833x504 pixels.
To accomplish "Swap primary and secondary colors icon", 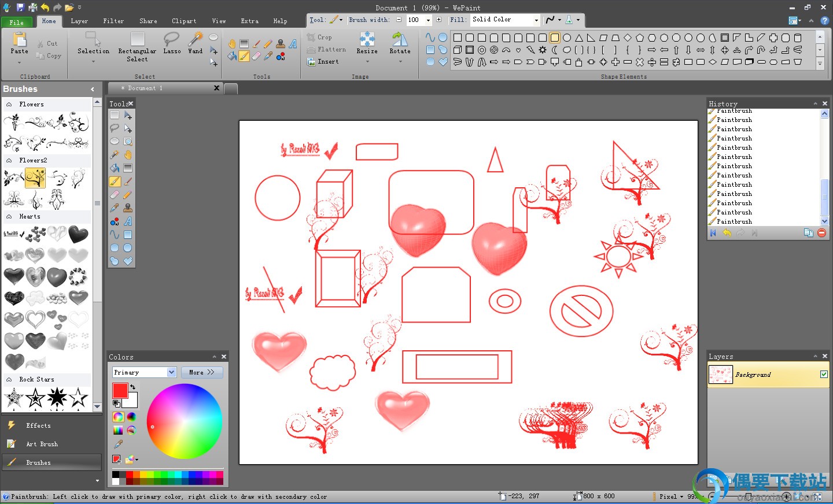I will pos(133,387).
